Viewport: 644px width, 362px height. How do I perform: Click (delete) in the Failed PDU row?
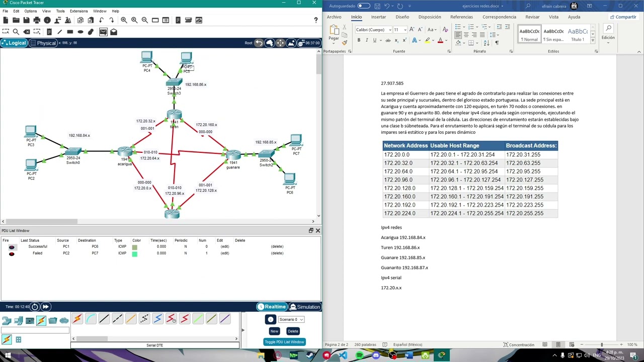(x=277, y=253)
